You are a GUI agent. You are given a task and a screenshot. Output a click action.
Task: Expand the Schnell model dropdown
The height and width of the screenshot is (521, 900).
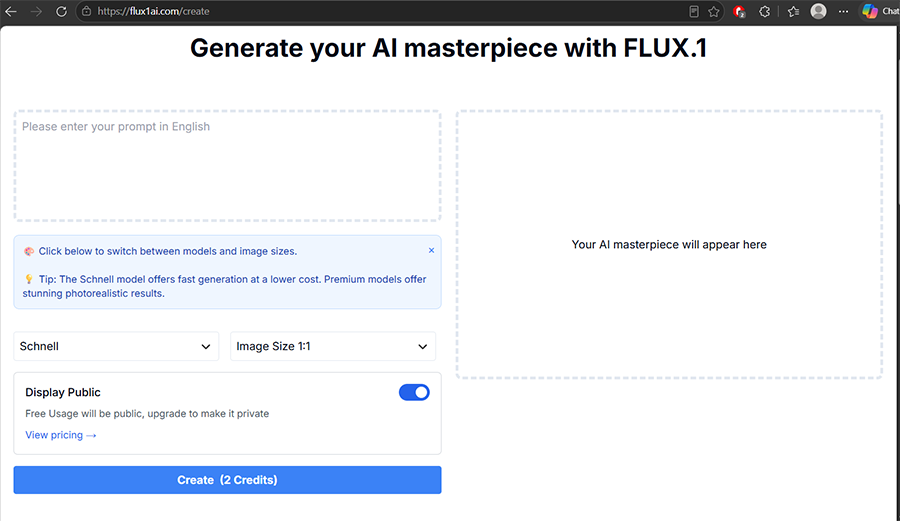[116, 347]
